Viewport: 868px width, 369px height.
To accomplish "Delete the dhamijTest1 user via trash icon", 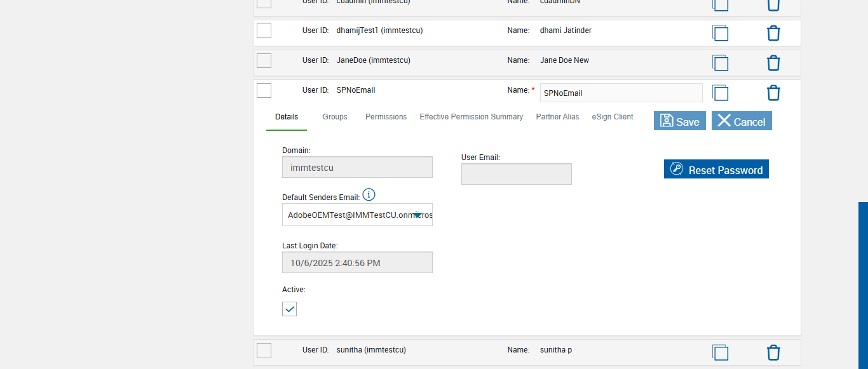I will [x=773, y=33].
